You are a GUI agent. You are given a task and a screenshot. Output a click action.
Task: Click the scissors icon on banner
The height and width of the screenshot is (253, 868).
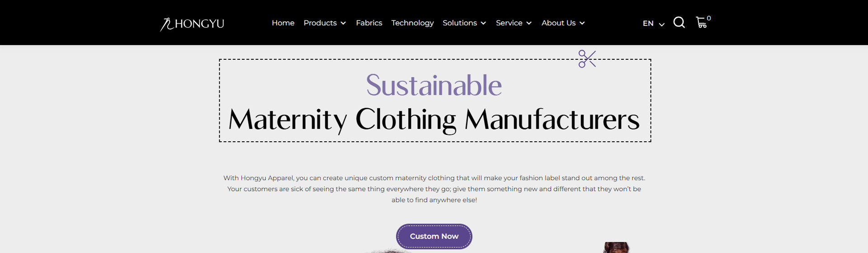[587, 59]
